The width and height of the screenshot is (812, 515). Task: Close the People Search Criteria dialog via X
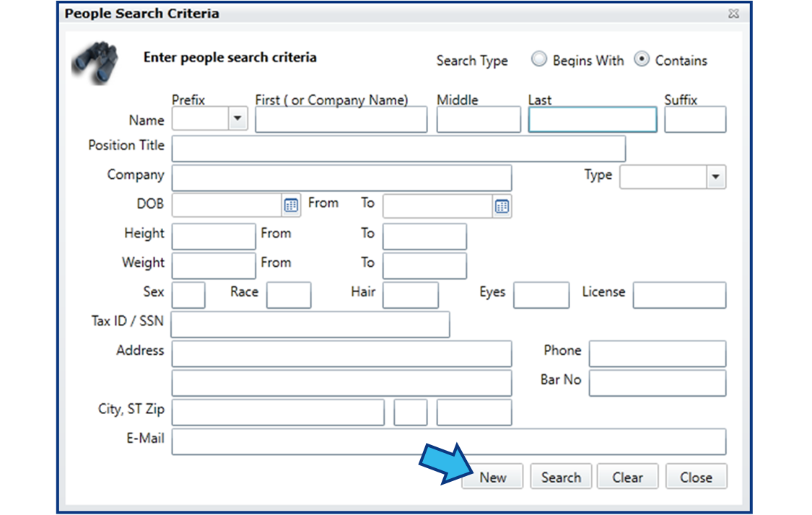733,14
